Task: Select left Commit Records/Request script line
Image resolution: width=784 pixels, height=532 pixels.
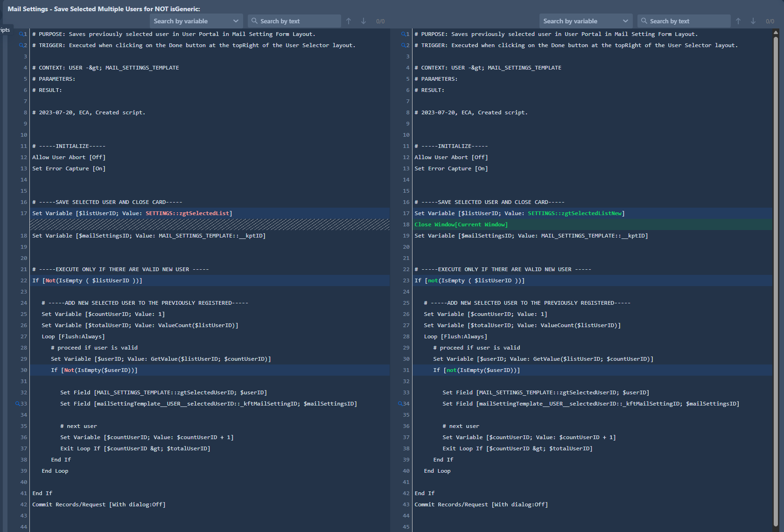Action: 99,504
